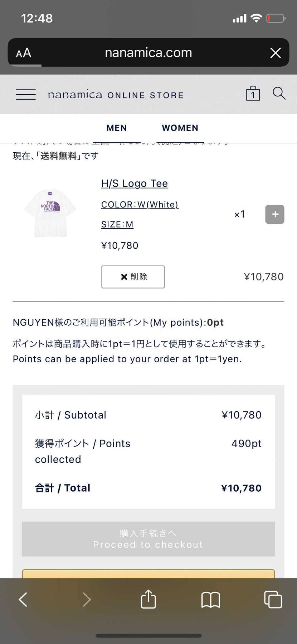Screen dimensions: 297x644
Task: Stop loading page with X icon
Action: [x=275, y=53]
